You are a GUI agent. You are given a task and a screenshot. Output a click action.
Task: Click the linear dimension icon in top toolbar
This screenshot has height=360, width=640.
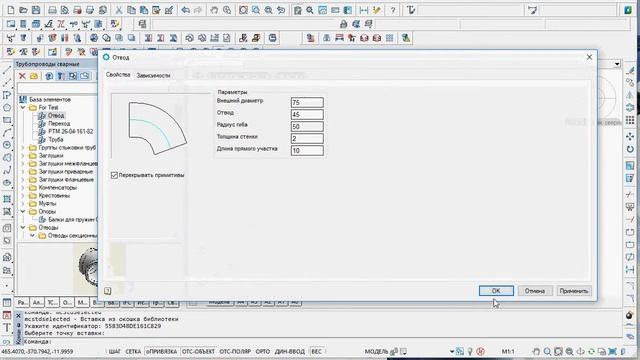(364, 10)
